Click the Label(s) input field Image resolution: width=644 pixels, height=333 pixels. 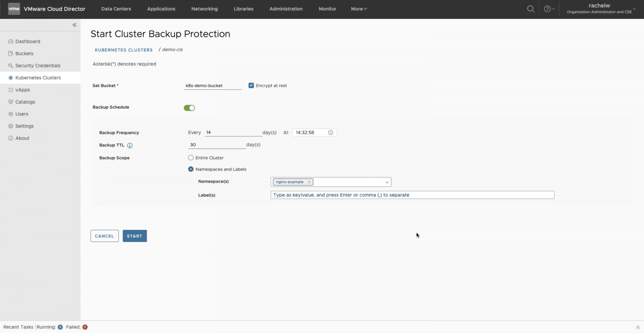click(x=412, y=195)
